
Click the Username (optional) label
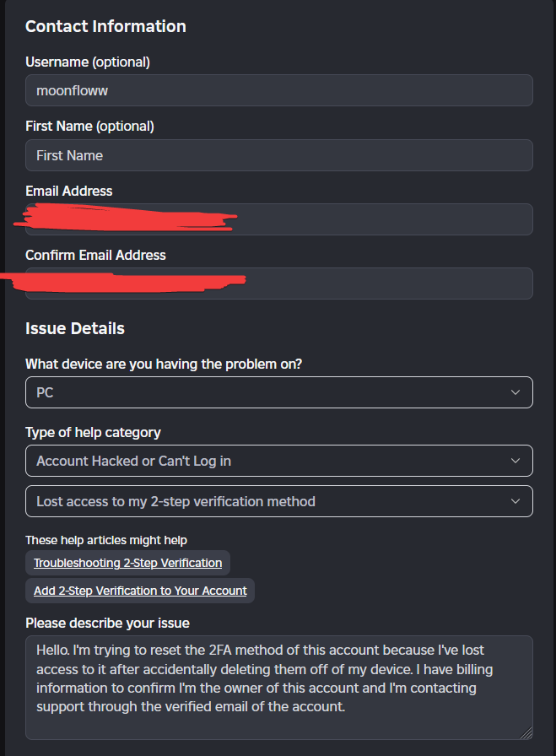[88, 62]
